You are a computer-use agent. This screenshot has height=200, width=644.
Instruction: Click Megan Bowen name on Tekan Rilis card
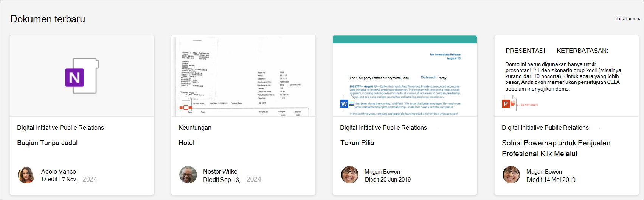click(382, 172)
